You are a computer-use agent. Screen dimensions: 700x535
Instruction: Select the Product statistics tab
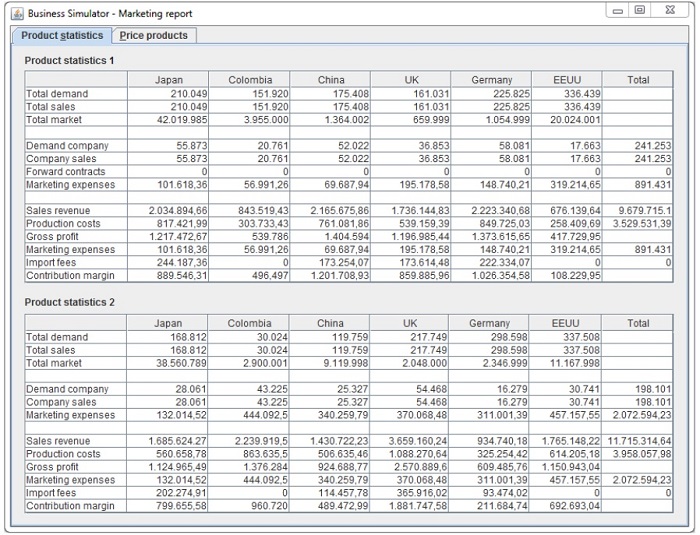coord(62,35)
